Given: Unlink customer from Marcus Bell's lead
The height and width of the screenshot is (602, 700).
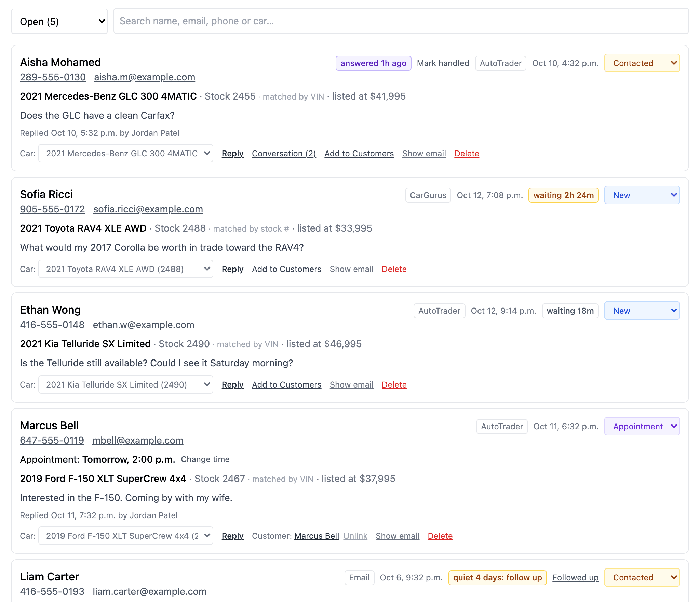Looking at the screenshot, I should 355,536.
